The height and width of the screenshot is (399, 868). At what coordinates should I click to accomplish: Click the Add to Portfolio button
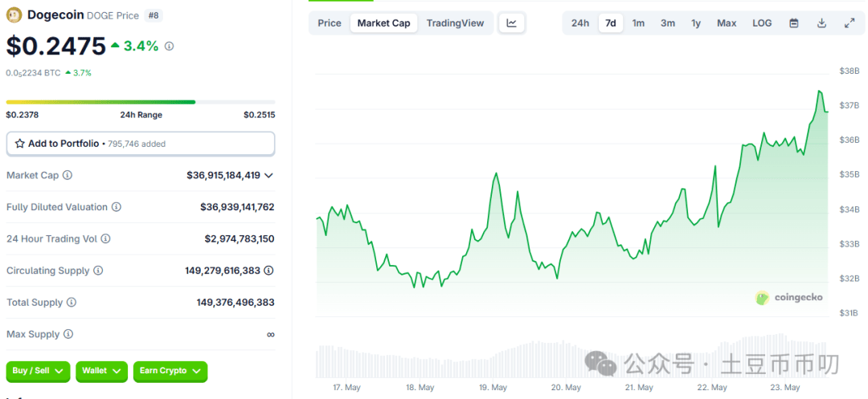click(x=141, y=144)
